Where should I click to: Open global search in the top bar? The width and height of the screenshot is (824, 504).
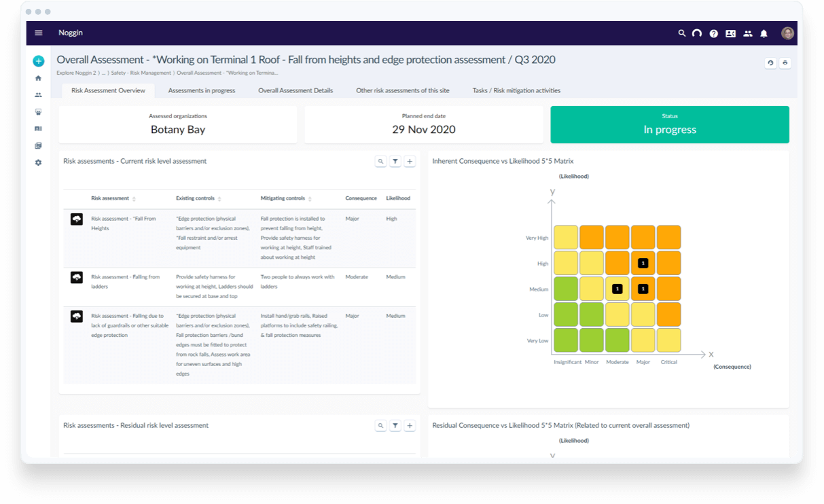[682, 33]
